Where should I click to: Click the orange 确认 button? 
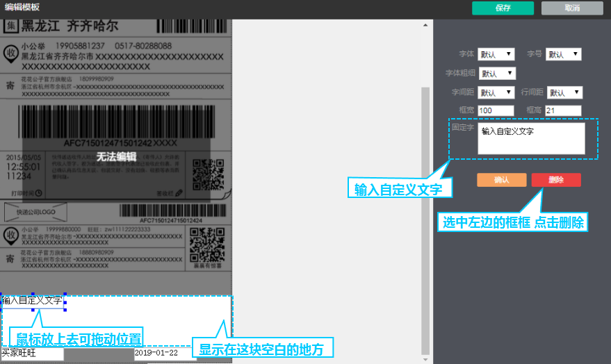click(x=501, y=180)
